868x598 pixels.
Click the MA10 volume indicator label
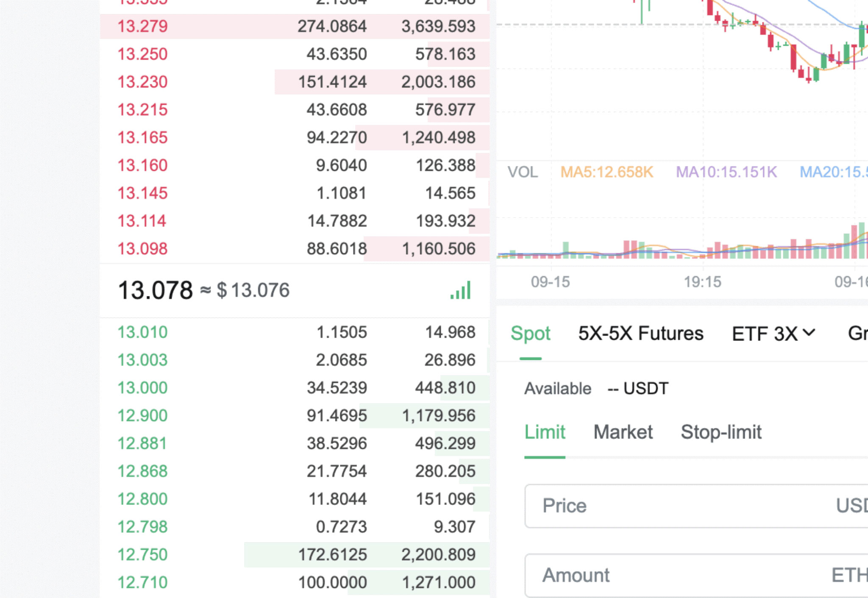point(726,172)
